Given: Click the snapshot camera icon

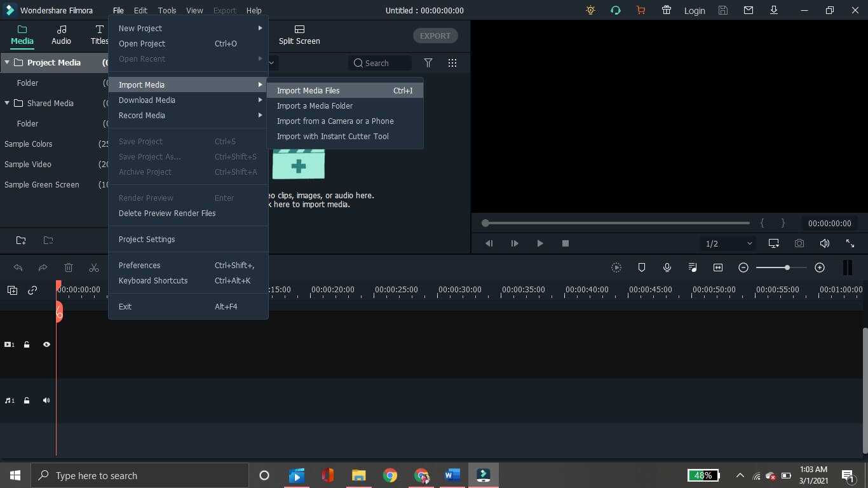Looking at the screenshot, I should (799, 243).
